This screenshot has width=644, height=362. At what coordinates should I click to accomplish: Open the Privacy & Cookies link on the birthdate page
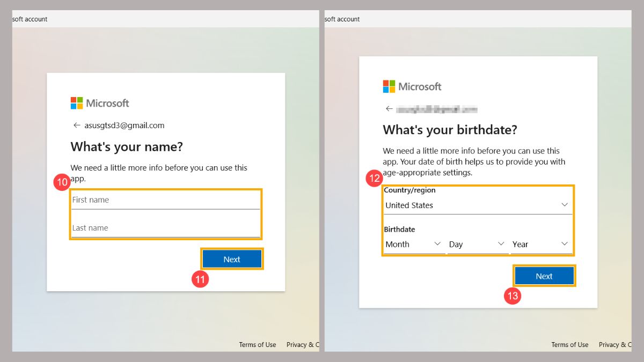pos(616,344)
